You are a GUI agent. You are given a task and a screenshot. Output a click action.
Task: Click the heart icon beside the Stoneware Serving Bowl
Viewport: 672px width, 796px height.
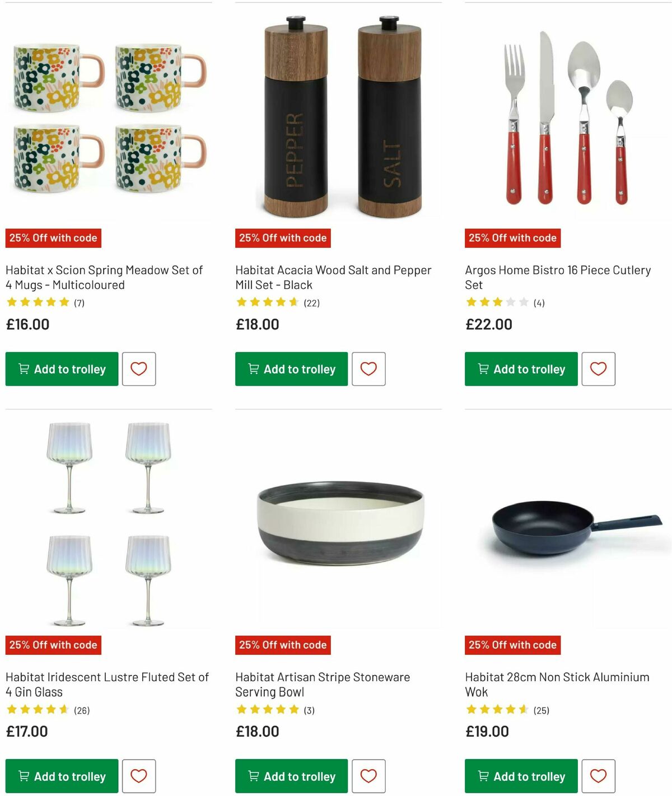(x=368, y=776)
